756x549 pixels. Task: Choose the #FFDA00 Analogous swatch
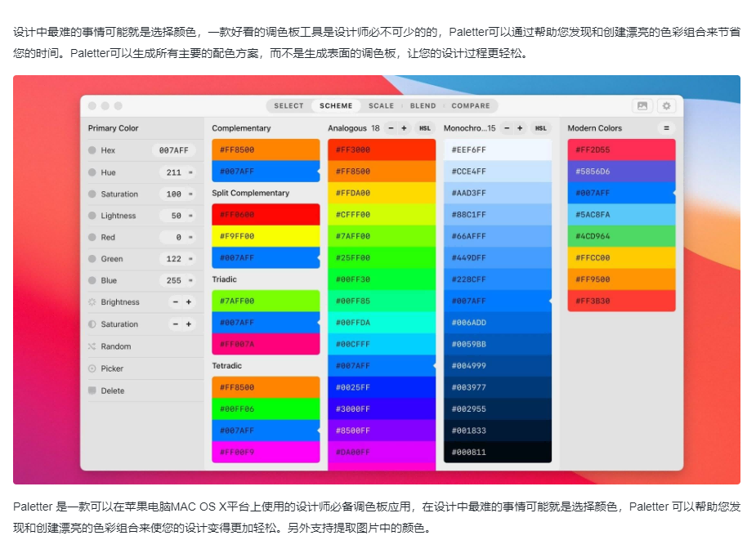click(x=382, y=193)
